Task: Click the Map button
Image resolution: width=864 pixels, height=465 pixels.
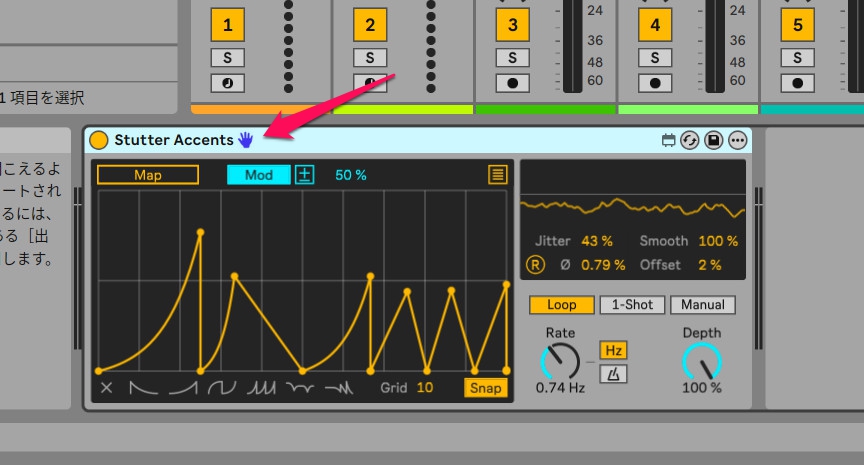Action: 148,175
